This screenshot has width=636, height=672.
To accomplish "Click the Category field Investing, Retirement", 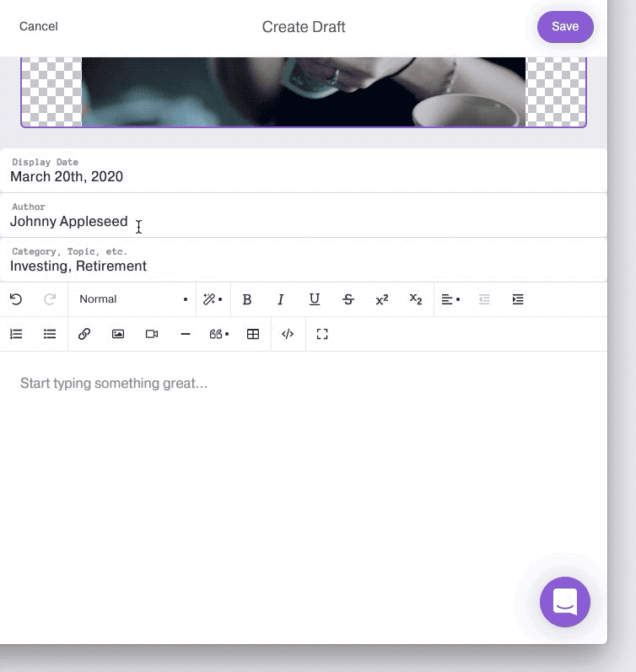I will point(304,260).
